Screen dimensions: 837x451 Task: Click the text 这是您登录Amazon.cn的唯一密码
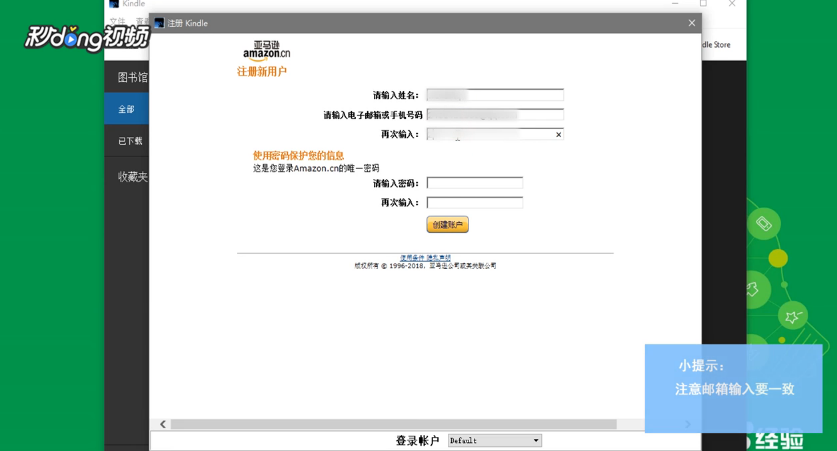coord(316,168)
